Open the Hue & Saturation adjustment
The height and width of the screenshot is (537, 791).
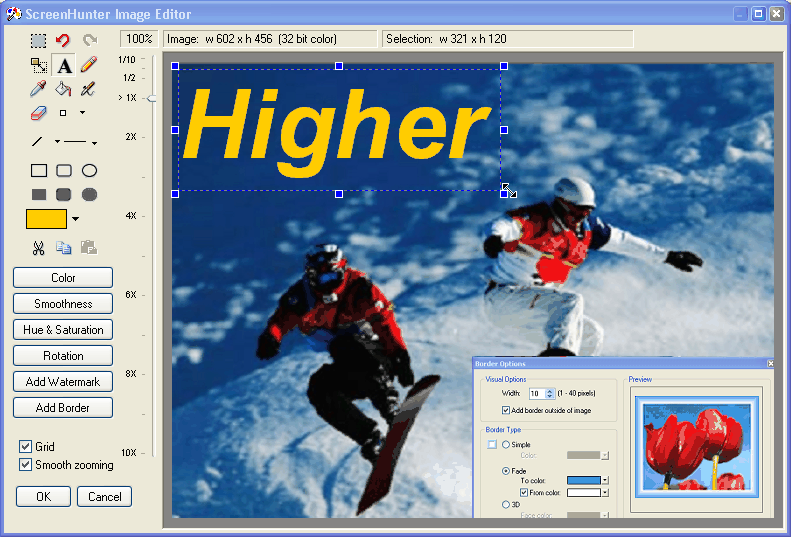[63, 330]
